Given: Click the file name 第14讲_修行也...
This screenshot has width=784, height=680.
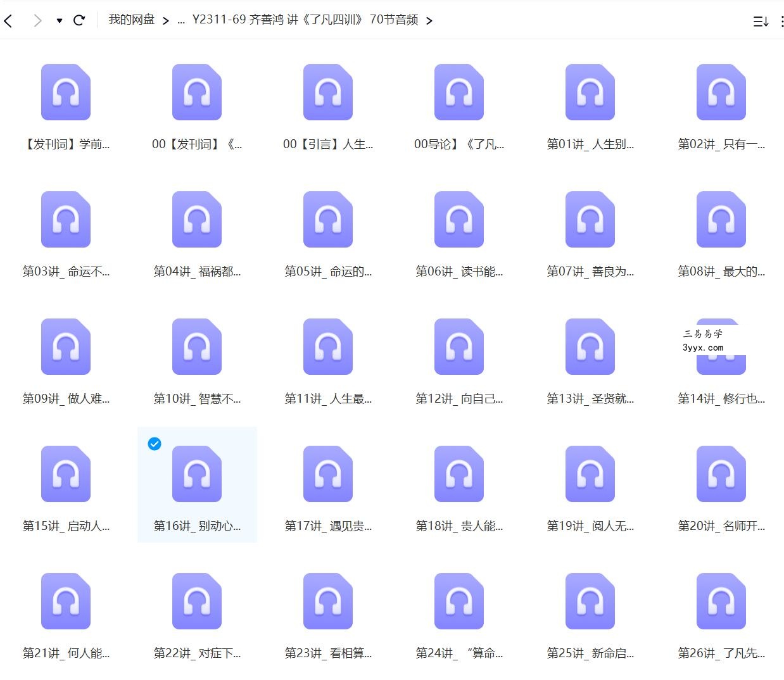Looking at the screenshot, I should pos(721,399).
